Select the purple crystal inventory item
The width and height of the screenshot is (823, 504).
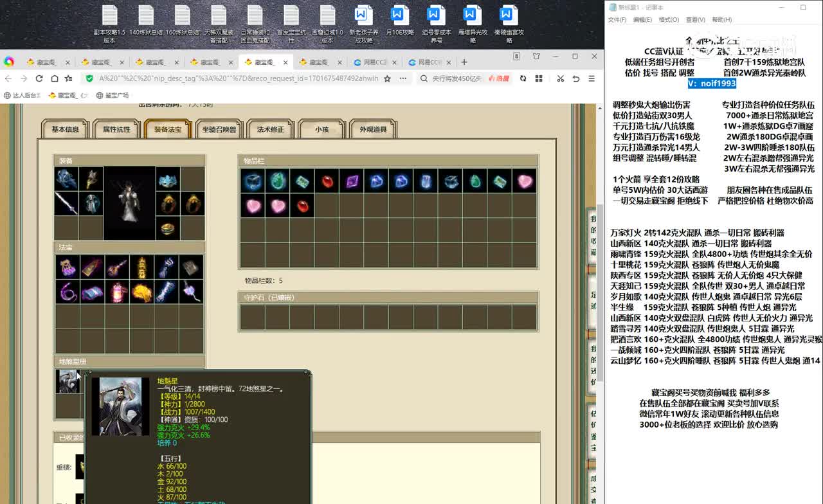pos(352,181)
